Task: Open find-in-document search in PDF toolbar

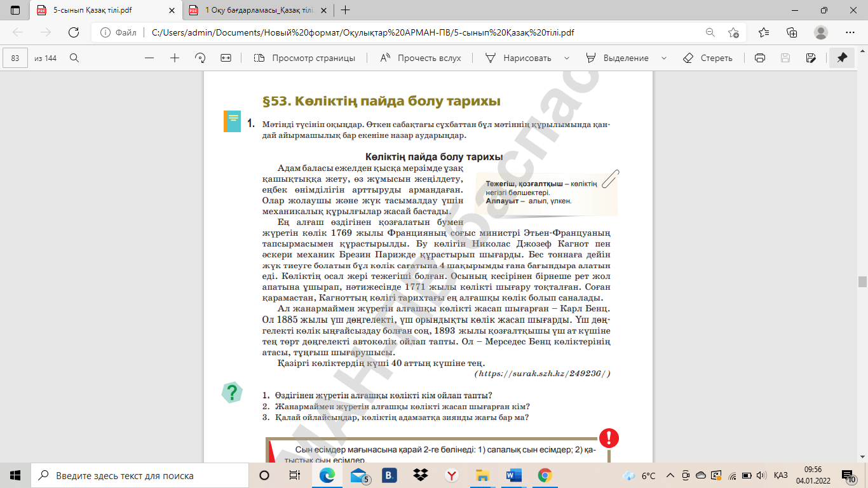Action: [74, 58]
